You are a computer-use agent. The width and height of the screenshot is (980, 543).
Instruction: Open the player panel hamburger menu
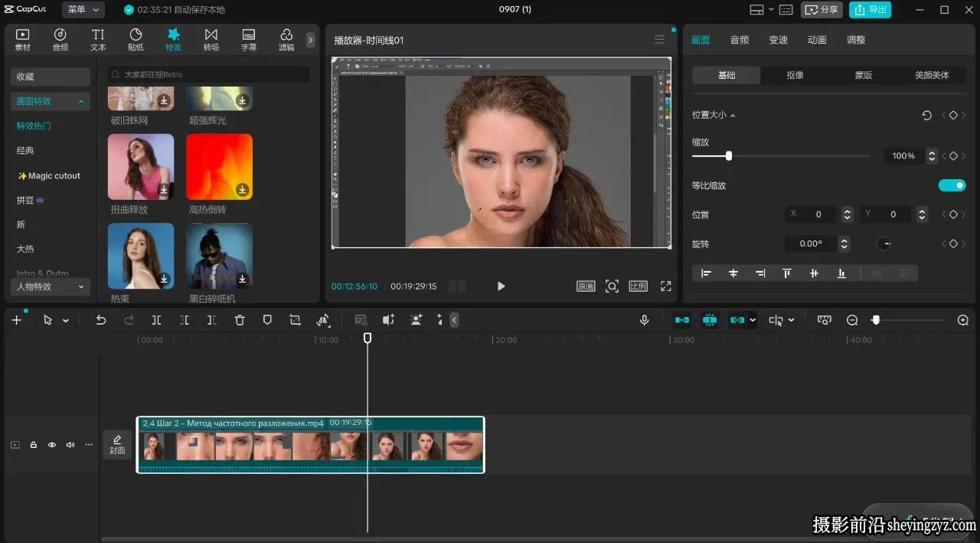[x=660, y=40]
